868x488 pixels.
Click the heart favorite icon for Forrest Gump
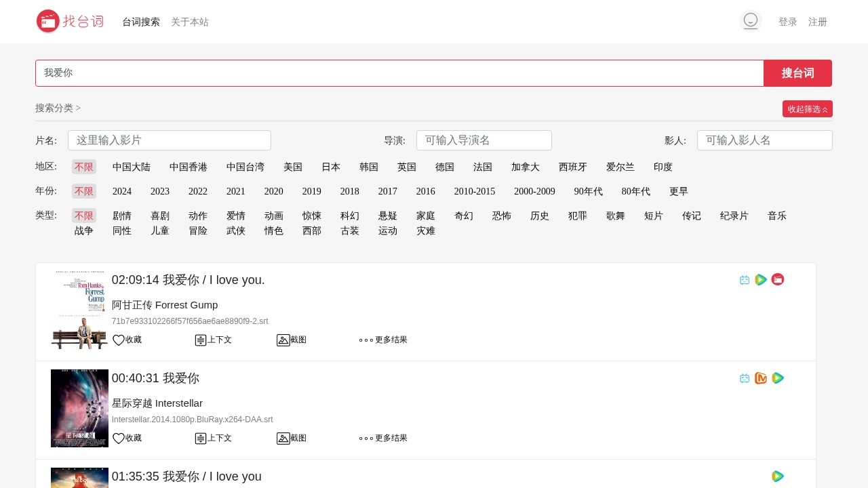[x=119, y=340]
